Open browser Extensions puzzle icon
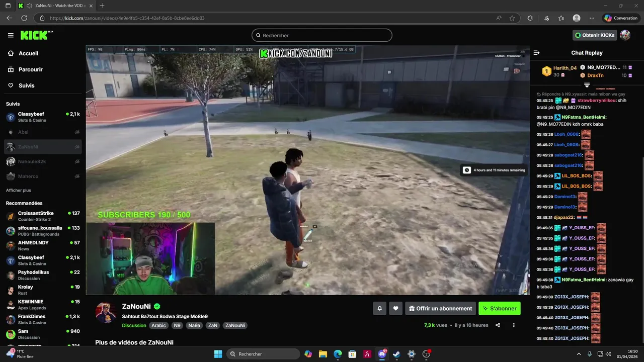The height and width of the screenshot is (362, 644). [x=530, y=18]
